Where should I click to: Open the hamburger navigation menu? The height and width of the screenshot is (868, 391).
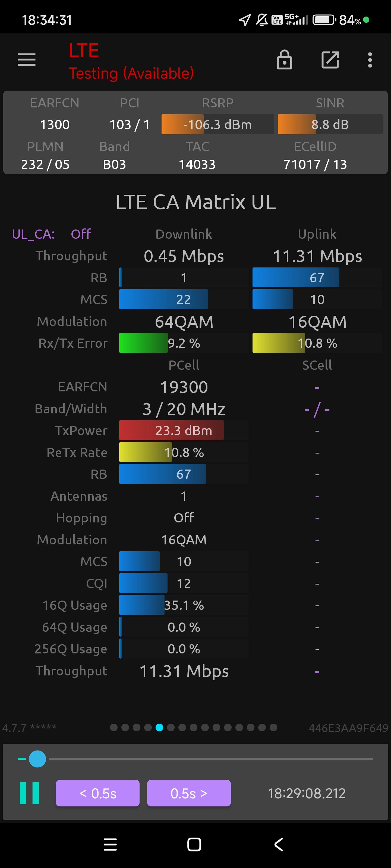click(x=26, y=60)
